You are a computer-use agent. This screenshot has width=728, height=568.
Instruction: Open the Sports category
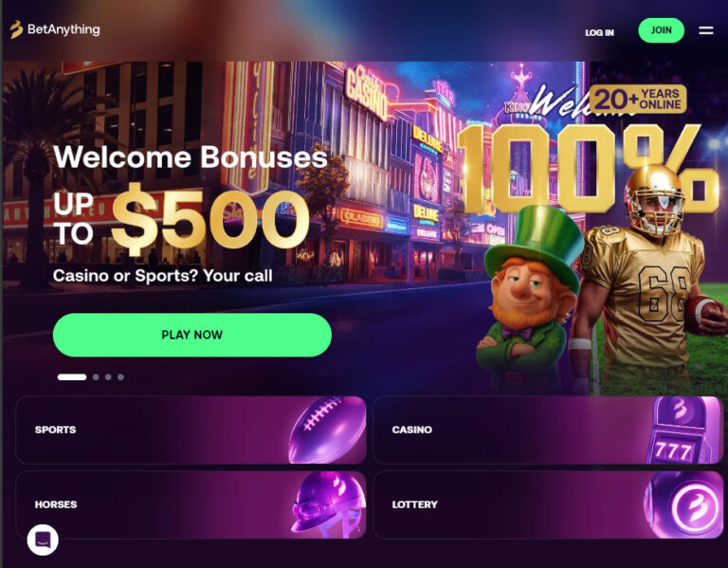(x=191, y=431)
